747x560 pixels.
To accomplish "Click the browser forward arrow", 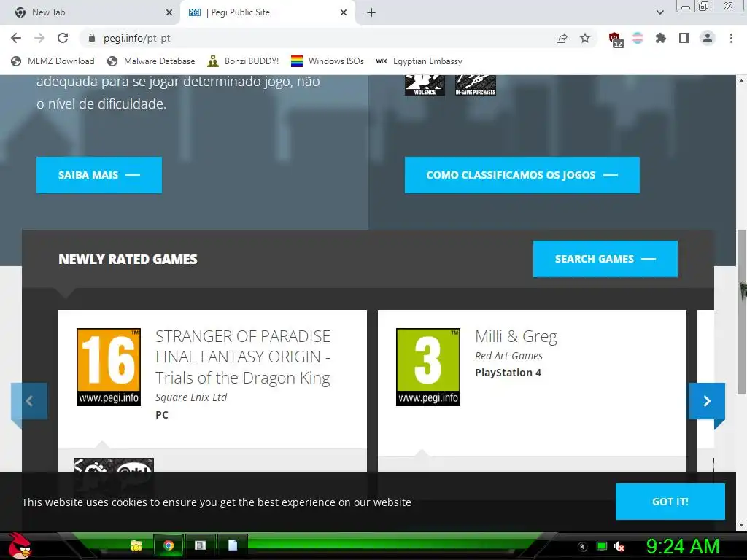I will click(39, 38).
